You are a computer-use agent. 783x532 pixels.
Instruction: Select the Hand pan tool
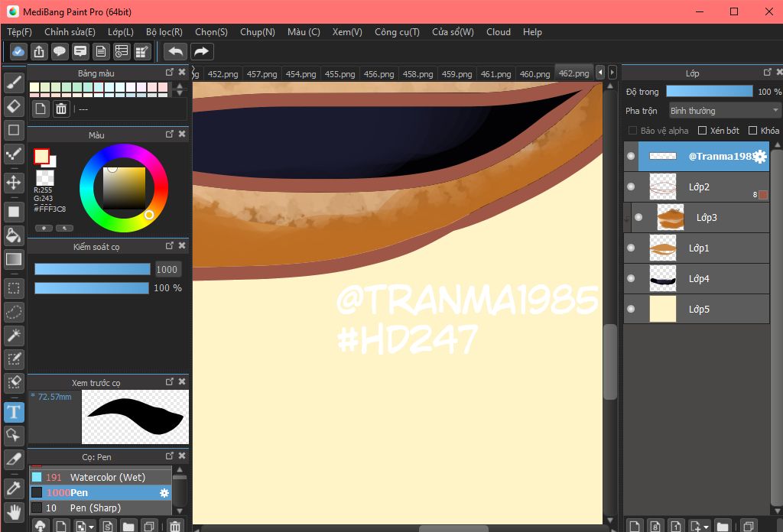click(x=14, y=513)
